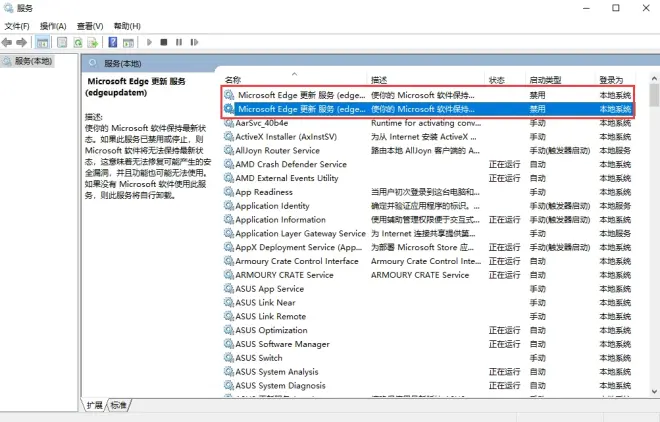Go forward with the right arrow toolbar icon

tap(21, 42)
